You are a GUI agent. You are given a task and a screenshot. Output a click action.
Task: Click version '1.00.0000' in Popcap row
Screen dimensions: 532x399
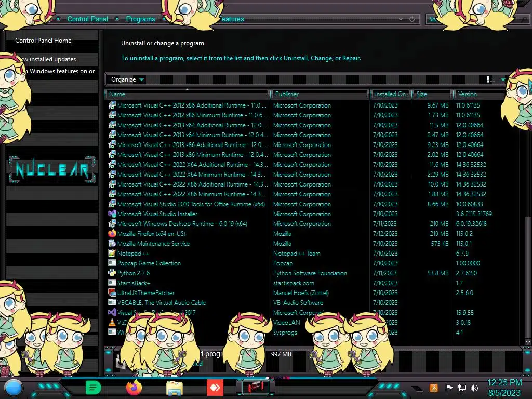(468, 263)
